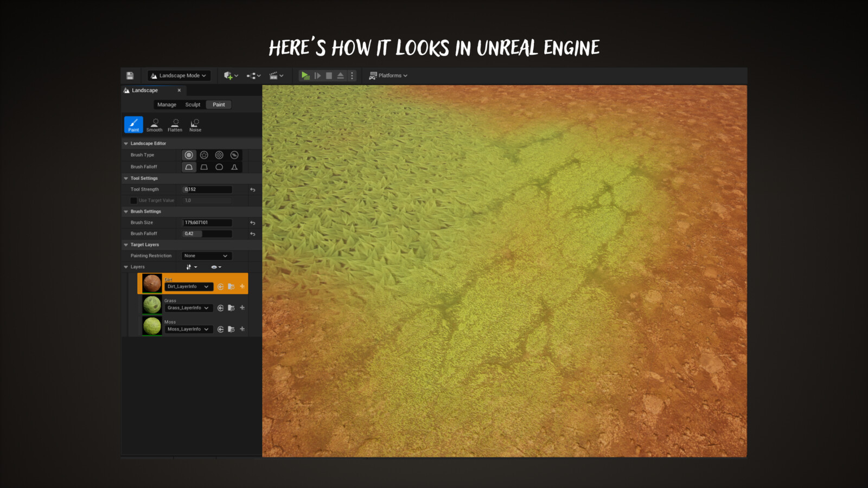Open the Cinematics clapperboard menu

point(276,75)
